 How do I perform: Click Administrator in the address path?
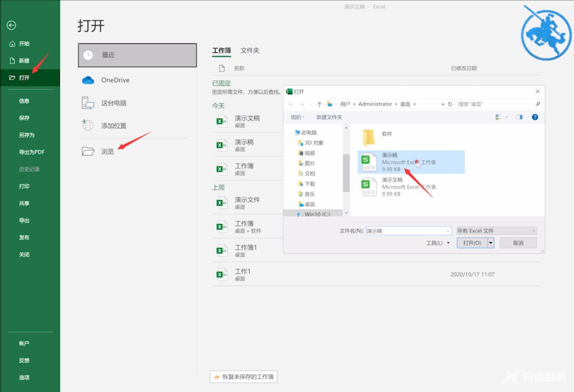[375, 104]
